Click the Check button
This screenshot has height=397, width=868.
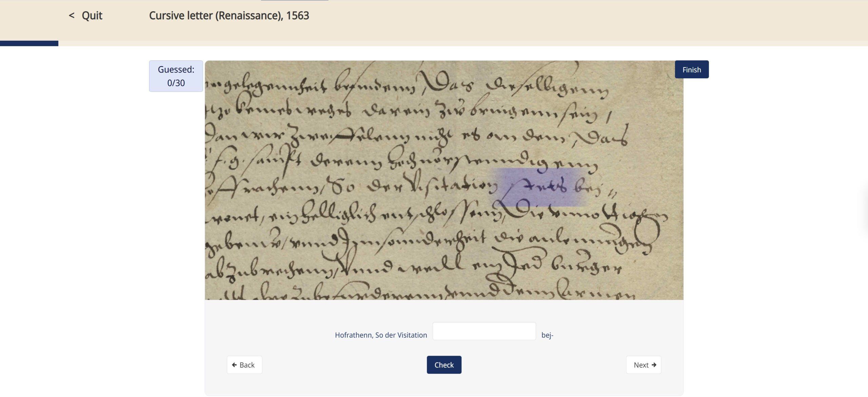tap(444, 365)
